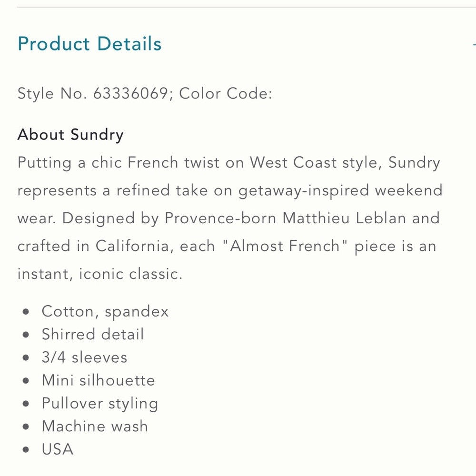Click the word Provence-born in the description
Screen dimensions: 476x476
click(221, 218)
